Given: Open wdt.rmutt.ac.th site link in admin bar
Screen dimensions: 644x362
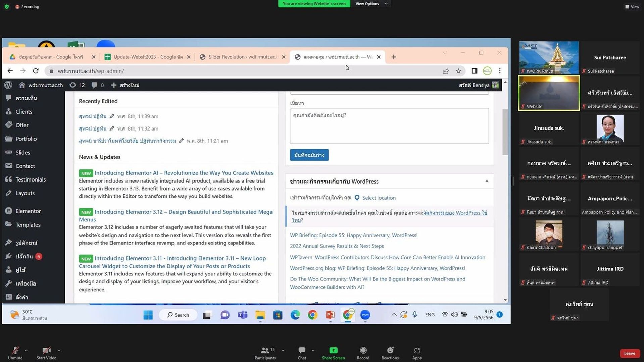Looking at the screenshot, I should 41,85.
